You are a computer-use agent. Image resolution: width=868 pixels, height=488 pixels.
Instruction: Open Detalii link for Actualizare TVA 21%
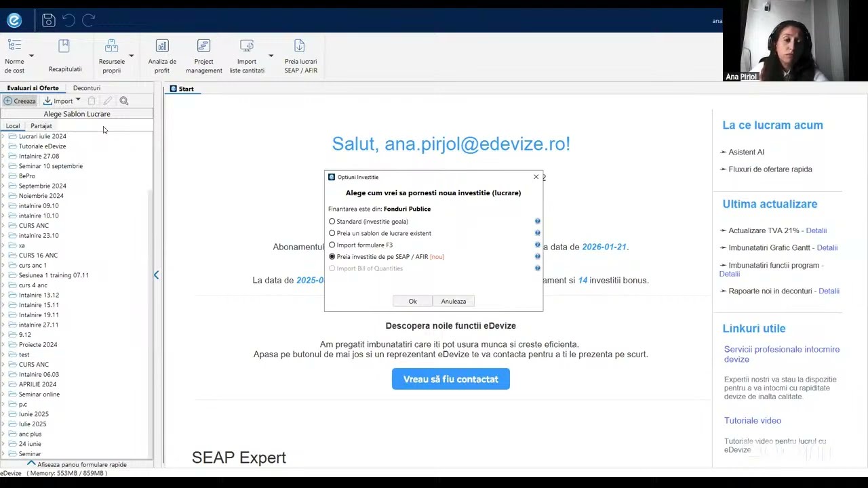point(816,230)
